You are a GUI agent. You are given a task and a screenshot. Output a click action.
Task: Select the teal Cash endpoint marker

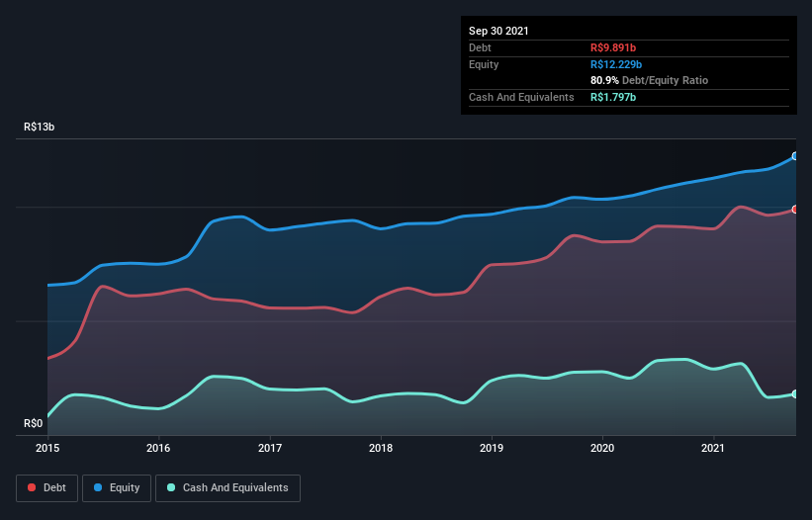795,394
